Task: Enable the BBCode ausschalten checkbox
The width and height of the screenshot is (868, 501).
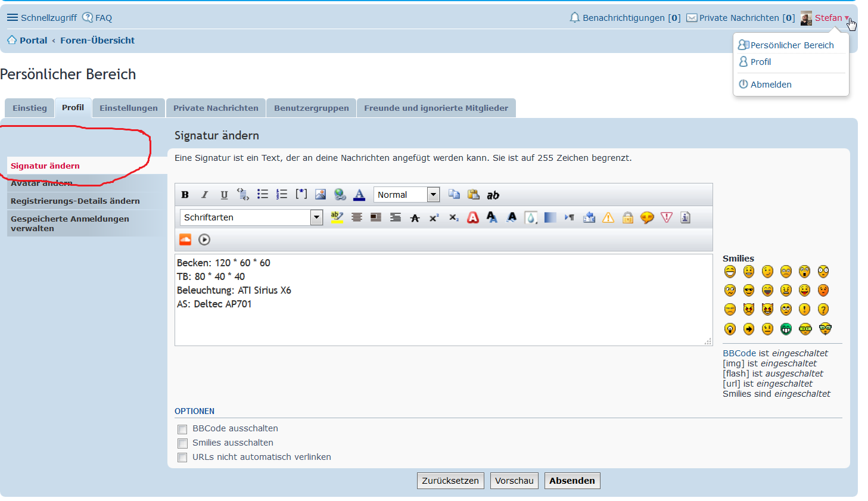Action: coord(182,429)
